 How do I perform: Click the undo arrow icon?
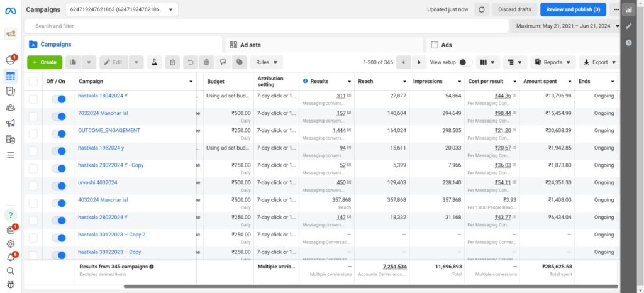(191, 62)
